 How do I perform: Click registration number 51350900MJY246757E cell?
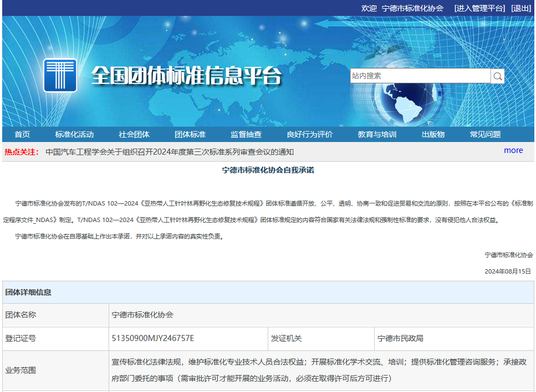(153, 338)
